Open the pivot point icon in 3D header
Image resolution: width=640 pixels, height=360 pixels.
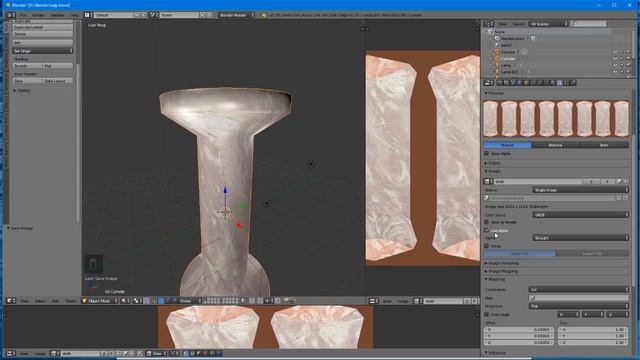[x=137, y=301]
